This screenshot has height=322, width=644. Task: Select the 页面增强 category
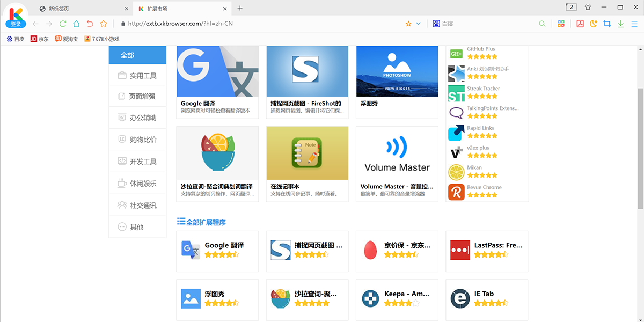[x=137, y=97]
